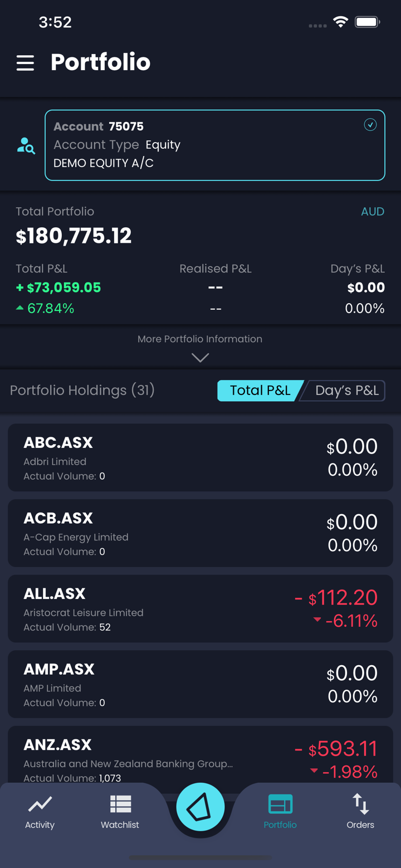Open the Watchlist list icon
The height and width of the screenshot is (868, 401).
[120, 804]
